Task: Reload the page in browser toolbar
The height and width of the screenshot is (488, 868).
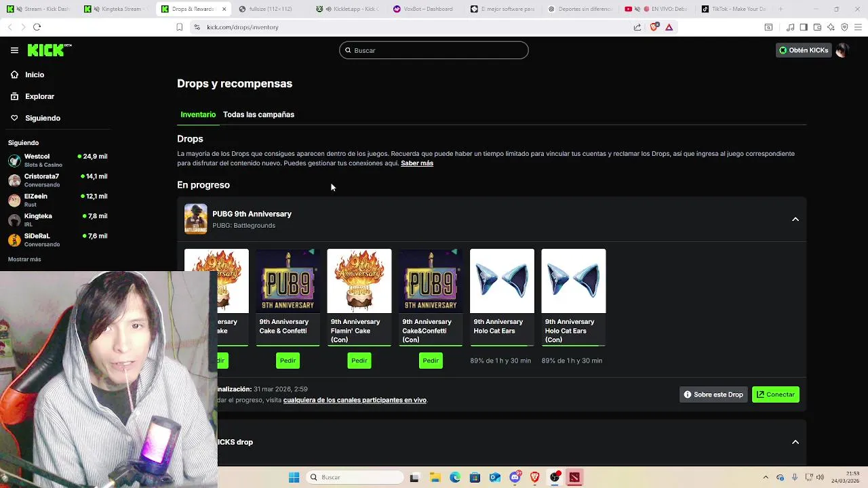Action: pos(37,27)
